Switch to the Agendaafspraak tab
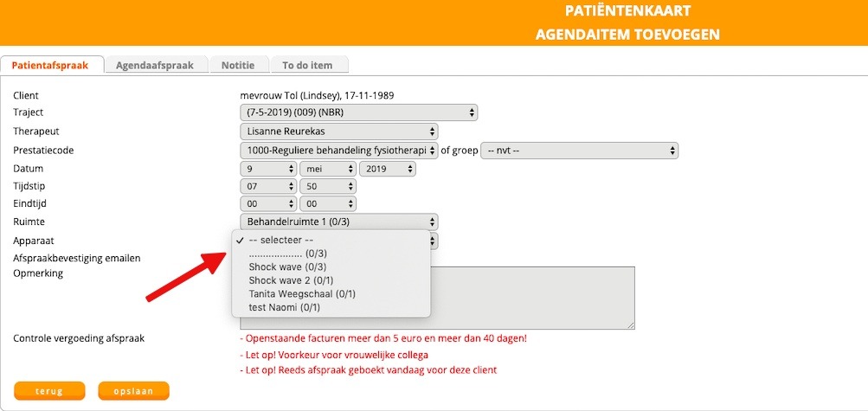 (156, 65)
